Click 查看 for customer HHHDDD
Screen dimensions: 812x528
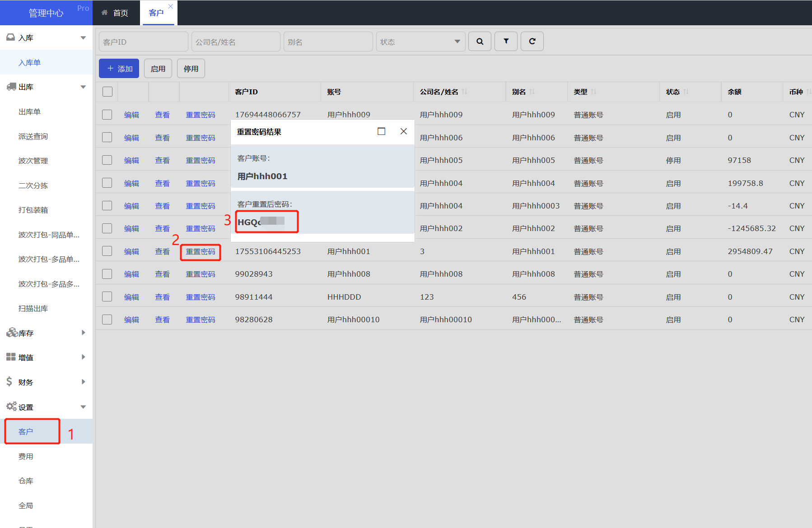(162, 297)
